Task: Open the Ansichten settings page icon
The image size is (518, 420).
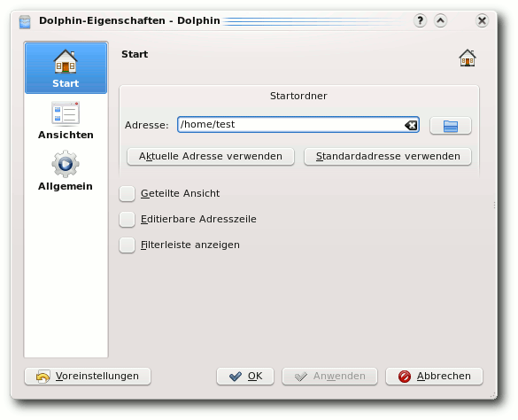Action: pyautogui.click(x=66, y=113)
